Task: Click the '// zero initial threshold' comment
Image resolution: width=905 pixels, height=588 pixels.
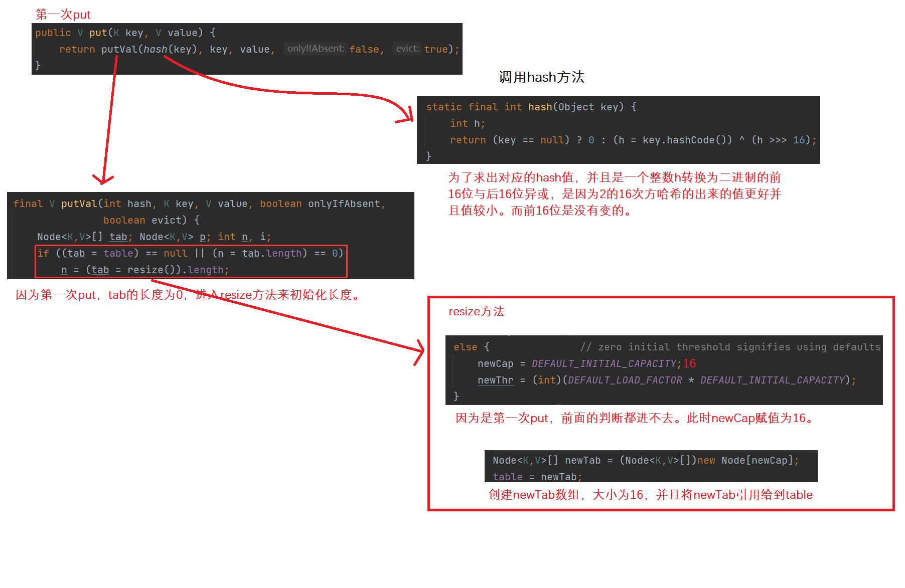Action: 730,347
